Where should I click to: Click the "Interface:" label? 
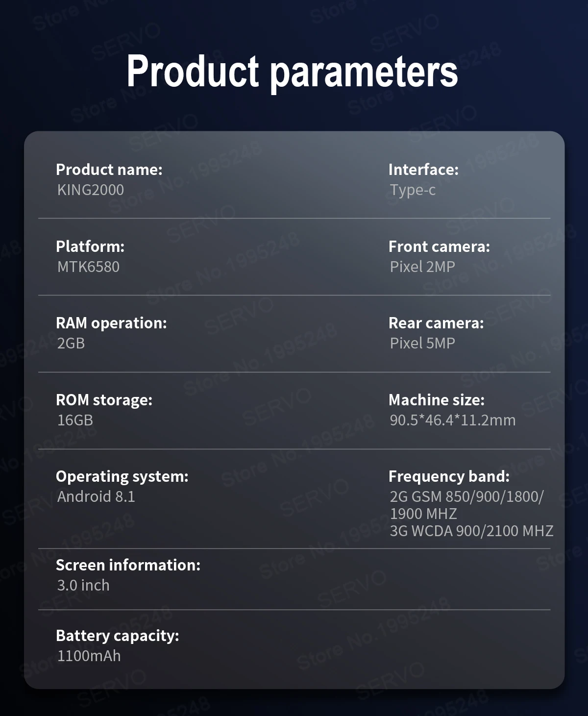click(423, 170)
